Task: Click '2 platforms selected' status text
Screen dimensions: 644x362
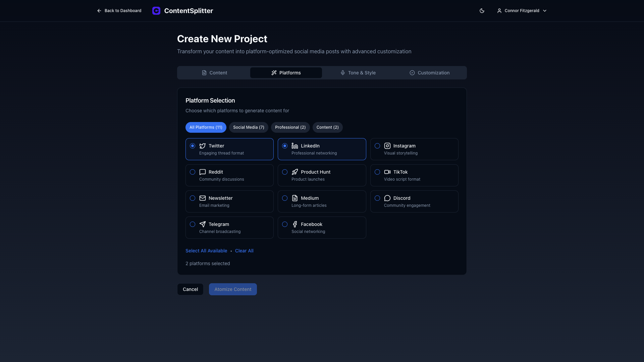Action: [208, 263]
